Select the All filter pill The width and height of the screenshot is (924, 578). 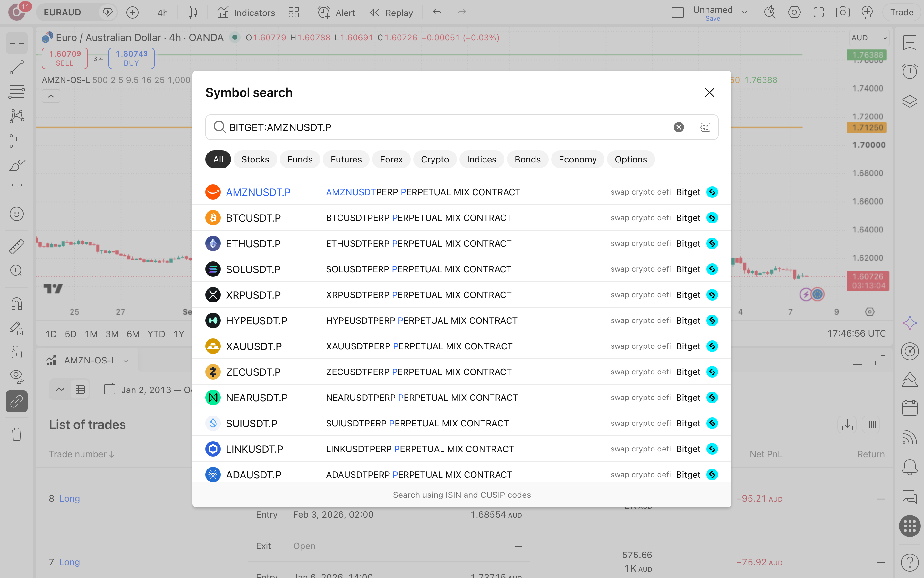pyautogui.click(x=218, y=159)
